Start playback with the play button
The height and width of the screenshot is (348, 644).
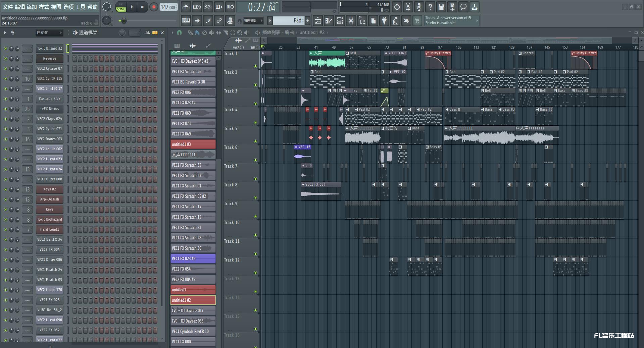pyautogui.click(x=132, y=7)
